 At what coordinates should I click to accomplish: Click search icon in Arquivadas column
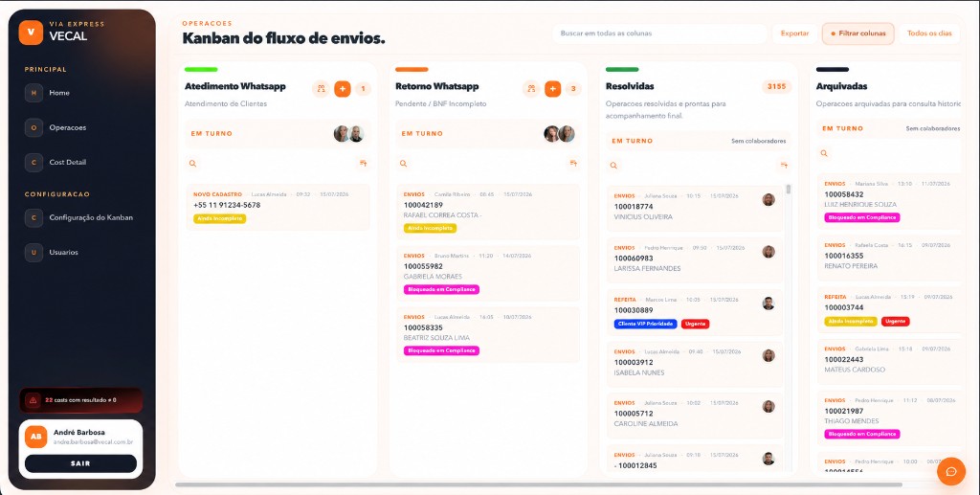[x=824, y=153]
